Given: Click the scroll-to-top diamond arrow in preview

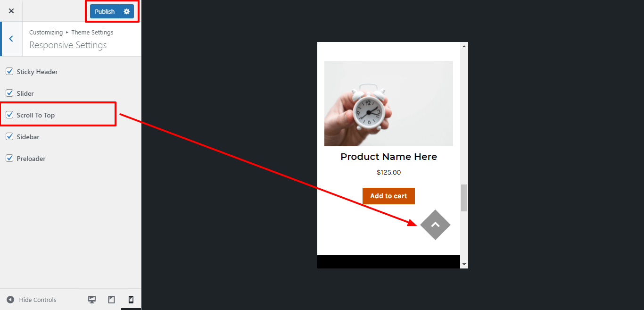Looking at the screenshot, I should 435,225.
